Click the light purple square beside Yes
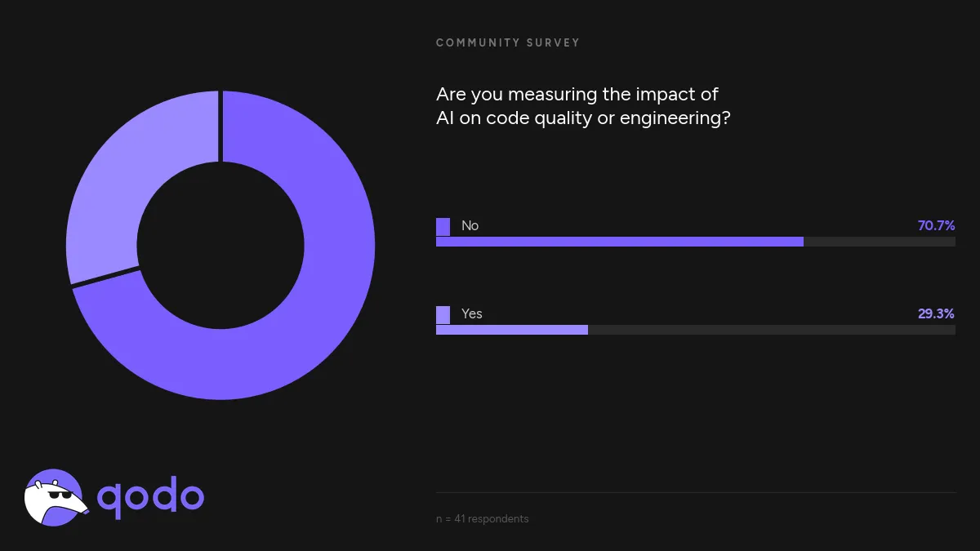The image size is (980, 551). pos(443,314)
